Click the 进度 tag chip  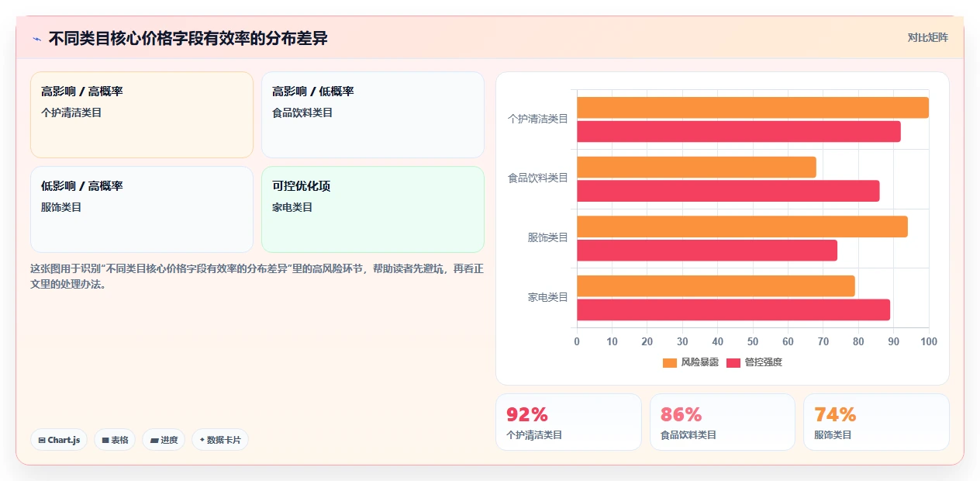tap(164, 440)
